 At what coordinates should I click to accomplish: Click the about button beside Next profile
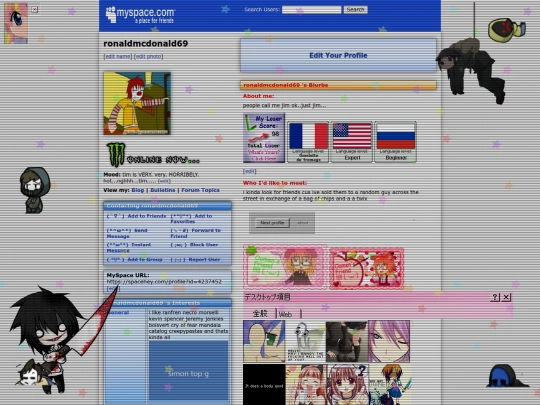[x=303, y=223]
